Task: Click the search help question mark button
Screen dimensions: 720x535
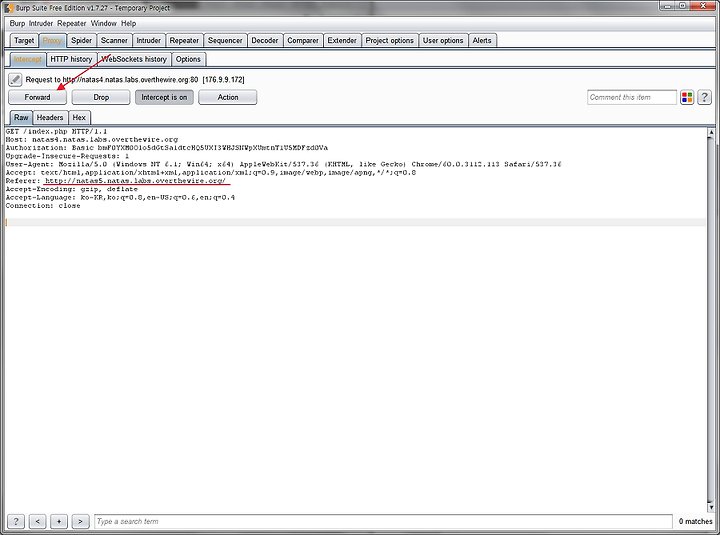Action: coord(16,521)
